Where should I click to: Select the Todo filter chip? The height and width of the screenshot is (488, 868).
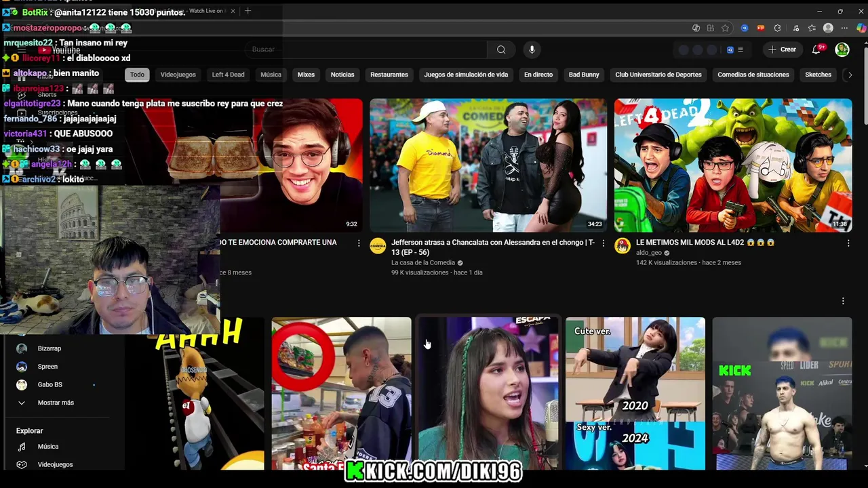pyautogui.click(x=137, y=75)
